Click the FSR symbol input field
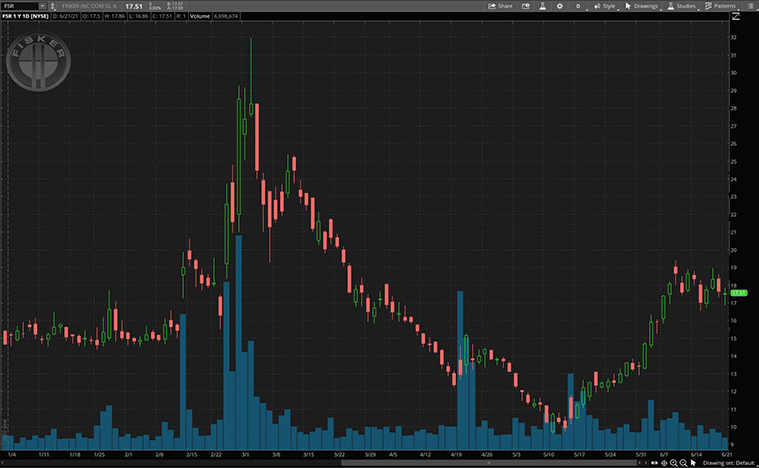Screen dimensions: 759x468 [x=20, y=6]
